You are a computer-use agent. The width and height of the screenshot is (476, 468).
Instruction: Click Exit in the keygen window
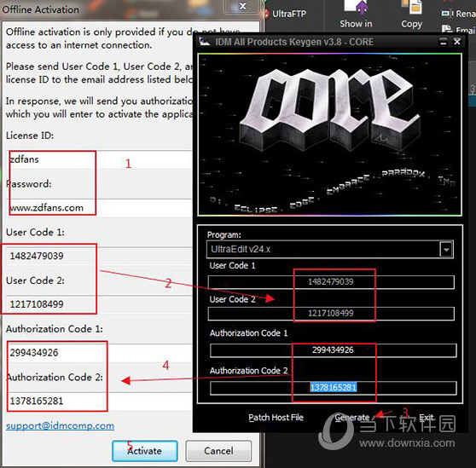click(x=427, y=418)
